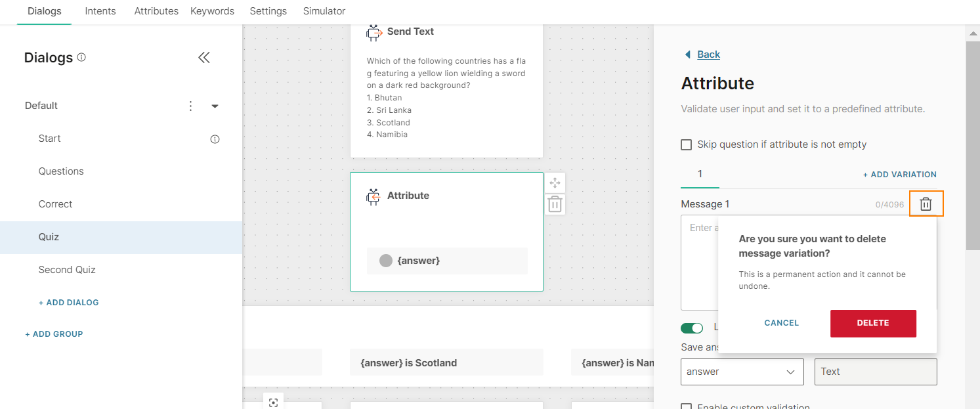Viewport: 980px width, 409px height.
Task: Switch to the Intents tab
Action: pos(100,11)
